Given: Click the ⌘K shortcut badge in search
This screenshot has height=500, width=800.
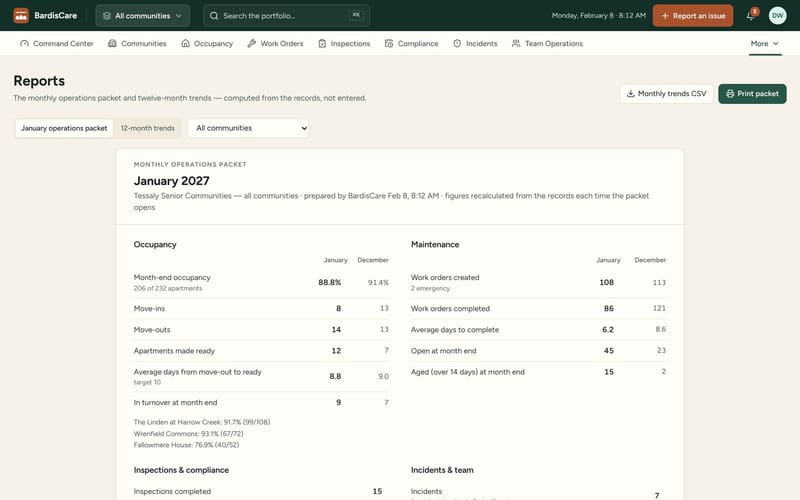Looking at the screenshot, I should pyautogui.click(x=356, y=15).
